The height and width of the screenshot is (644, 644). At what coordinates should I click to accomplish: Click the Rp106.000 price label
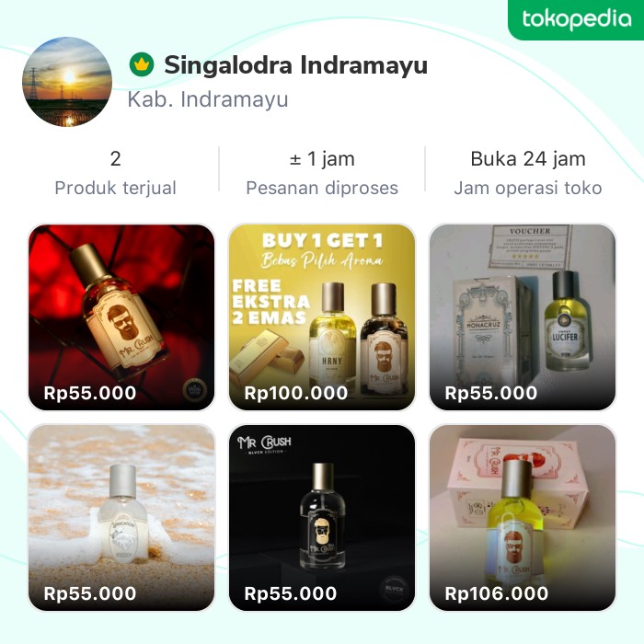pos(497,594)
